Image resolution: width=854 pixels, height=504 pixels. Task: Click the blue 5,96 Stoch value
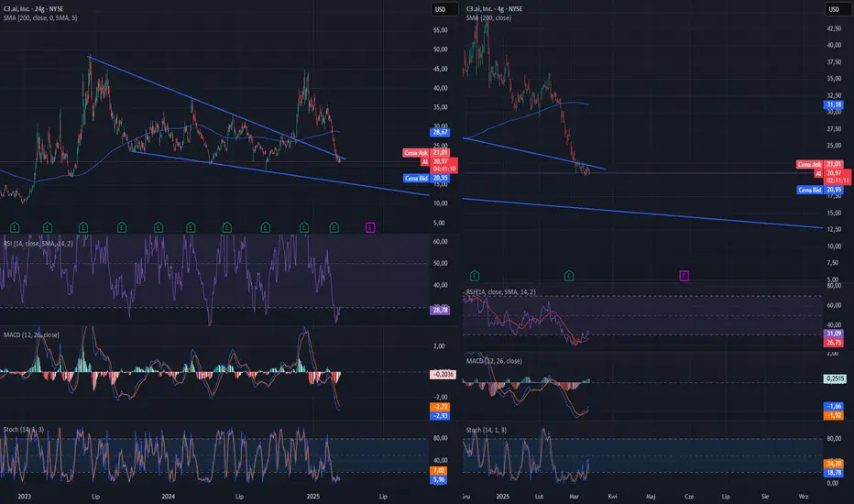click(x=439, y=480)
